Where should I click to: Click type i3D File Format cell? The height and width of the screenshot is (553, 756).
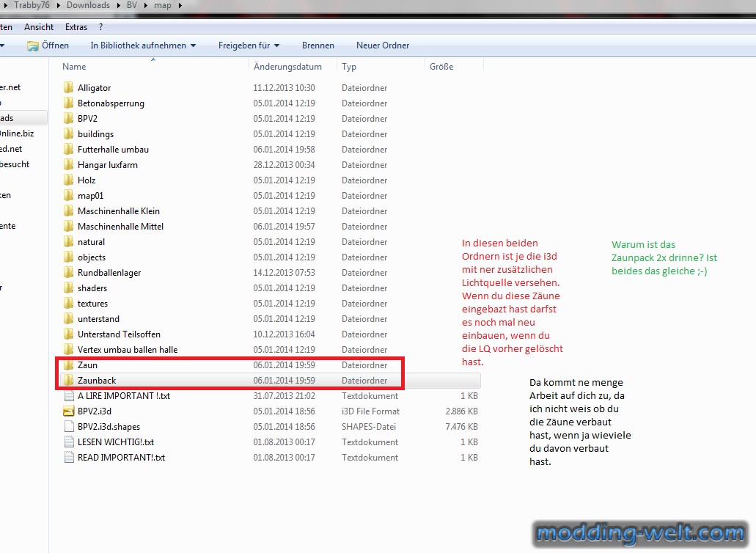(371, 411)
